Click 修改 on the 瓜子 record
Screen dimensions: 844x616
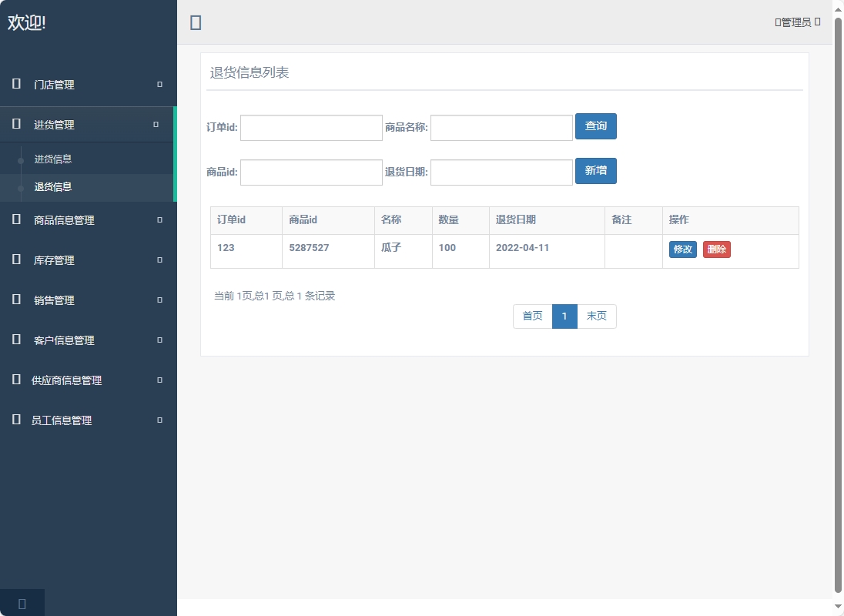[x=683, y=249]
